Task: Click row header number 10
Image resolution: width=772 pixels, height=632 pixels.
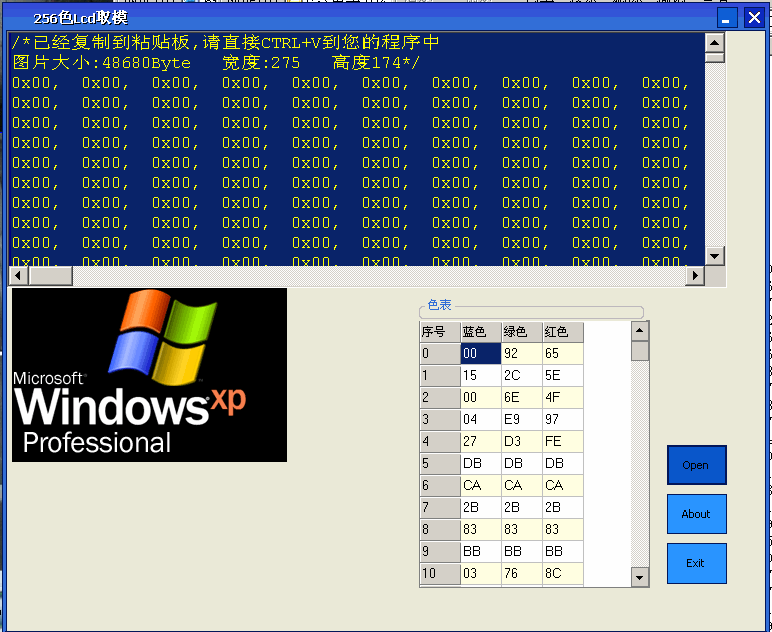Action: point(440,573)
